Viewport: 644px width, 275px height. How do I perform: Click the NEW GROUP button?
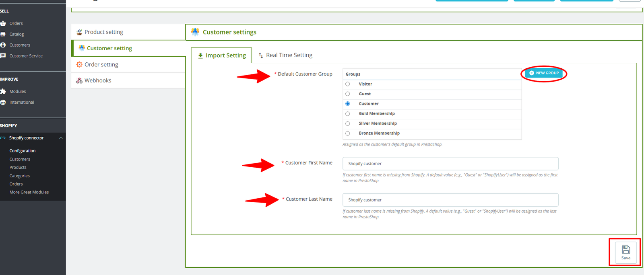click(544, 73)
